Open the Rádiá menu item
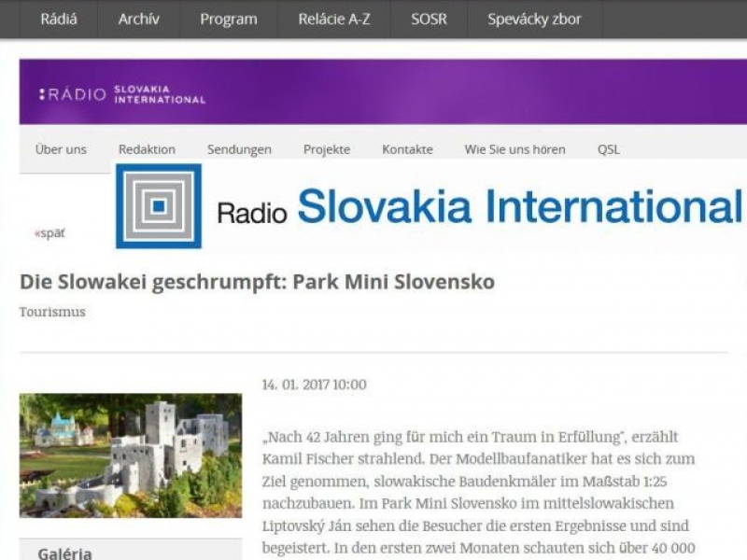 point(59,19)
